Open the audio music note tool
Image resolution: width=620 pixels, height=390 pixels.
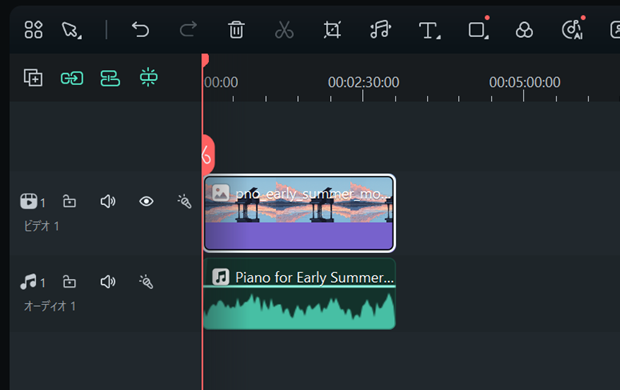point(380,30)
